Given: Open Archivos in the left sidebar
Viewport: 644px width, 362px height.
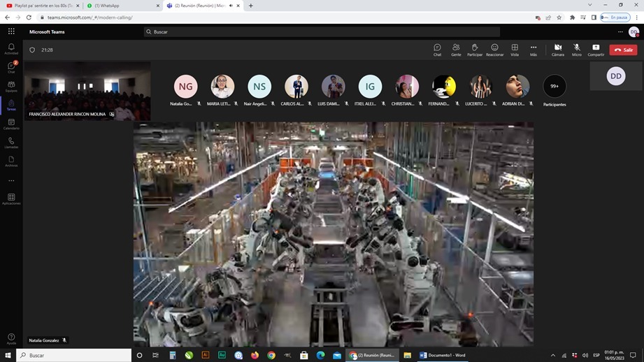Looking at the screenshot, I should pos(11,161).
